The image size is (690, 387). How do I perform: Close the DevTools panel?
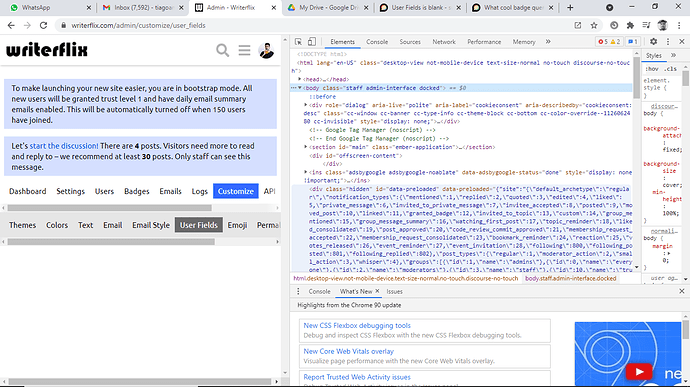(x=682, y=41)
